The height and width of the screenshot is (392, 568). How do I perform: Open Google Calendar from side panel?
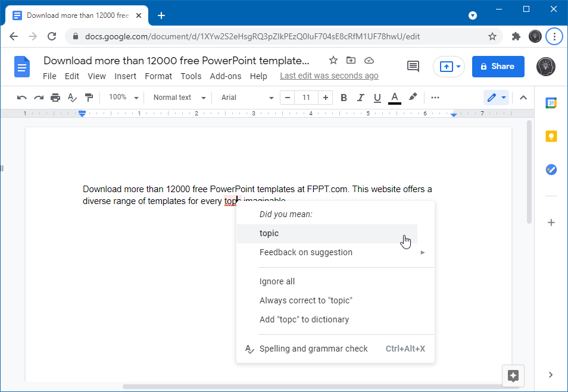coord(551,103)
